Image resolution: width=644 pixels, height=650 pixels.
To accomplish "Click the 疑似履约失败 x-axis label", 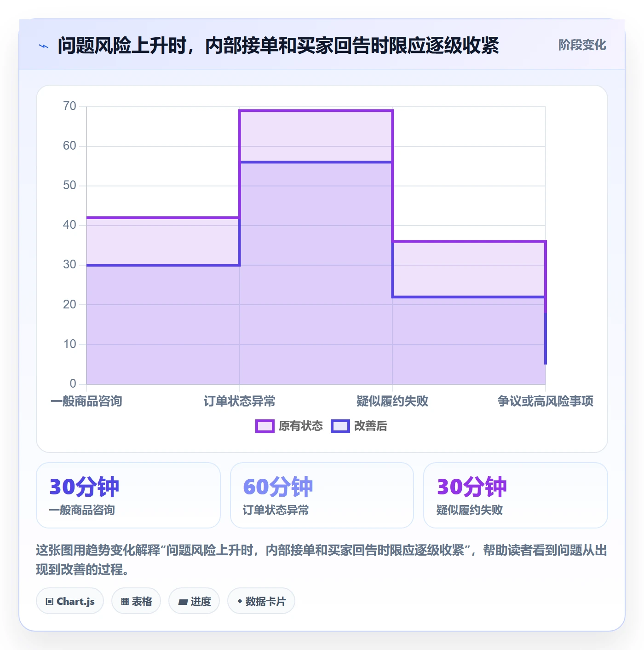I will click(392, 401).
